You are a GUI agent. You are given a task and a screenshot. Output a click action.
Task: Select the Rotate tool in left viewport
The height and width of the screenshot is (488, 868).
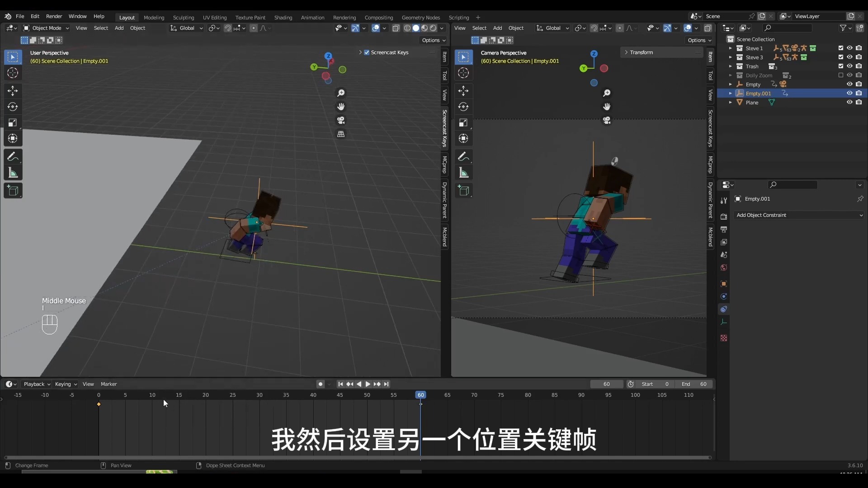tap(13, 107)
